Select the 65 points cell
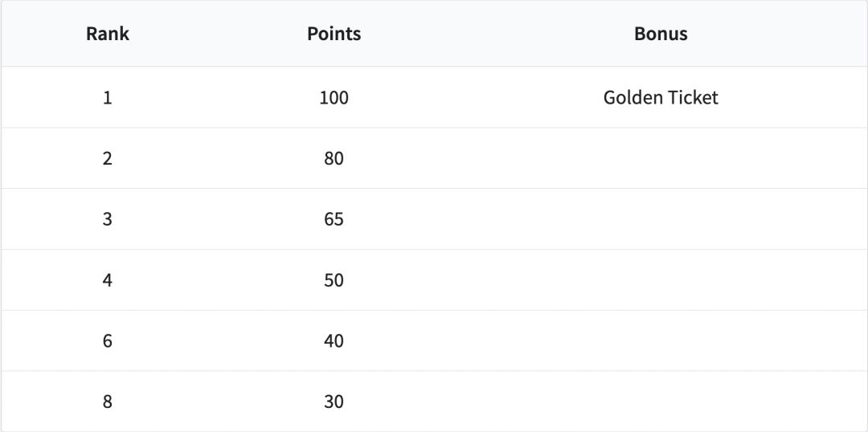The image size is (868, 432). point(334,219)
